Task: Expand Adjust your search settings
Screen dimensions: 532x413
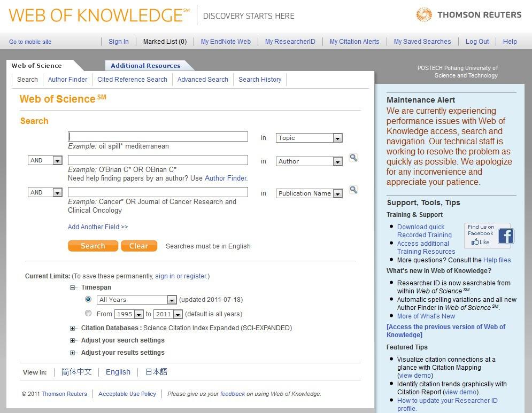Action: tap(72, 340)
